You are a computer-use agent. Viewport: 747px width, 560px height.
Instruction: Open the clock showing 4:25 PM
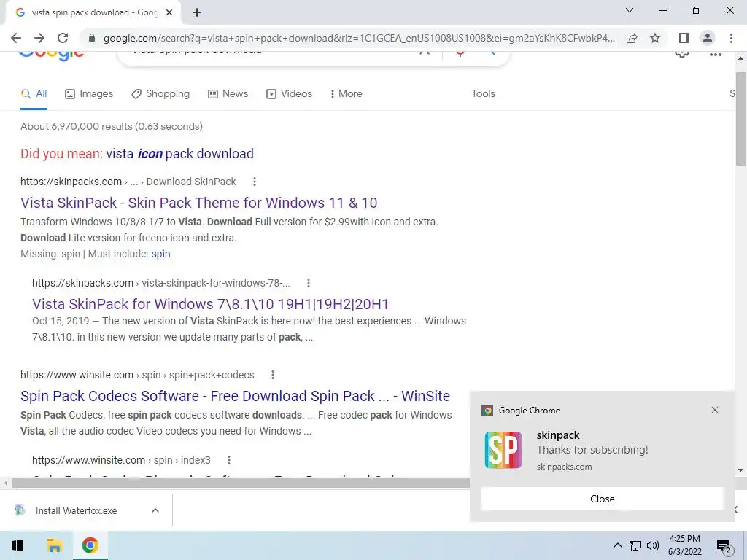pyautogui.click(x=684, y=545)
